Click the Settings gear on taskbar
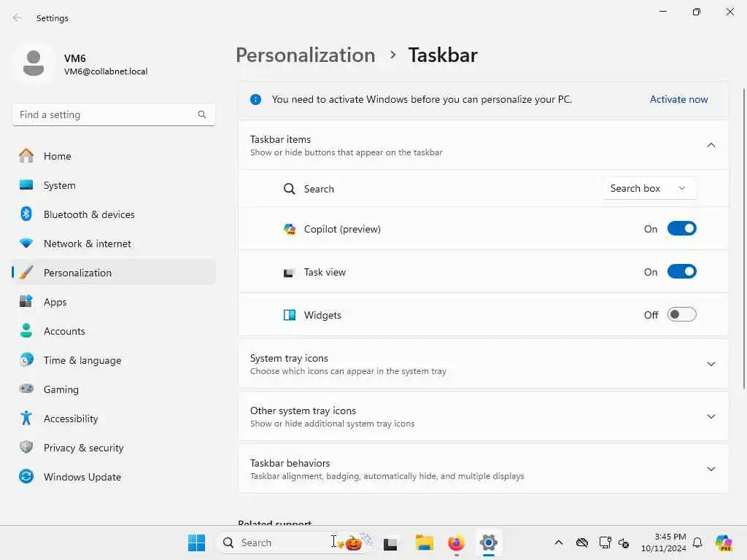Screen dimensions: 747x560 point(488,542)
